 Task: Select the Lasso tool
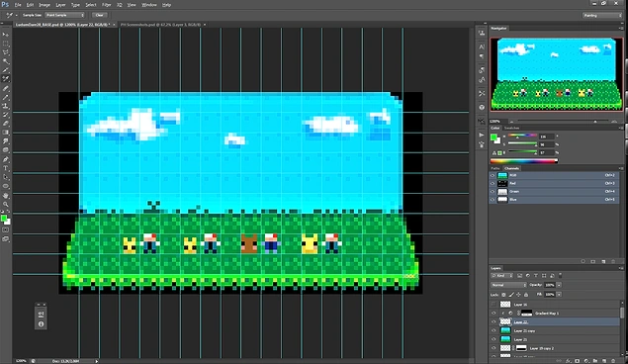click(6, 52)
